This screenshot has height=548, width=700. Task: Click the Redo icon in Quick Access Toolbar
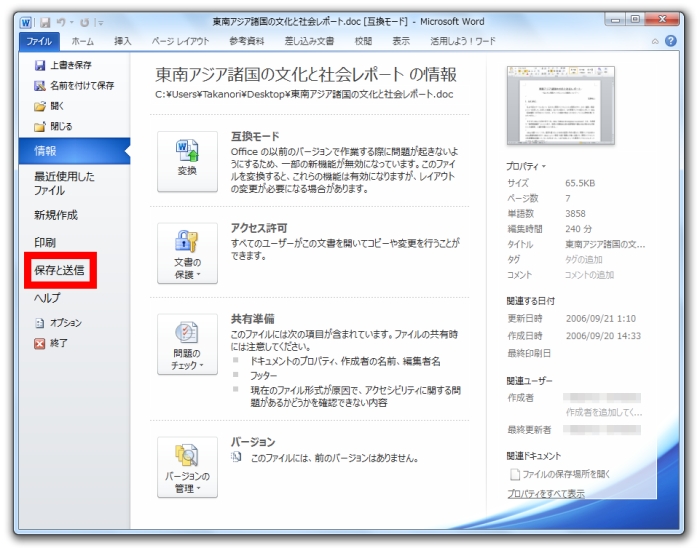pyautogui.click(x=84, y=22)
